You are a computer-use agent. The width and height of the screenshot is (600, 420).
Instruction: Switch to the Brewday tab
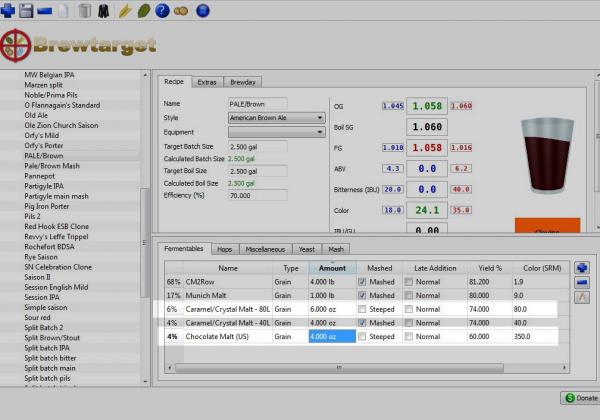click(242, 81)
